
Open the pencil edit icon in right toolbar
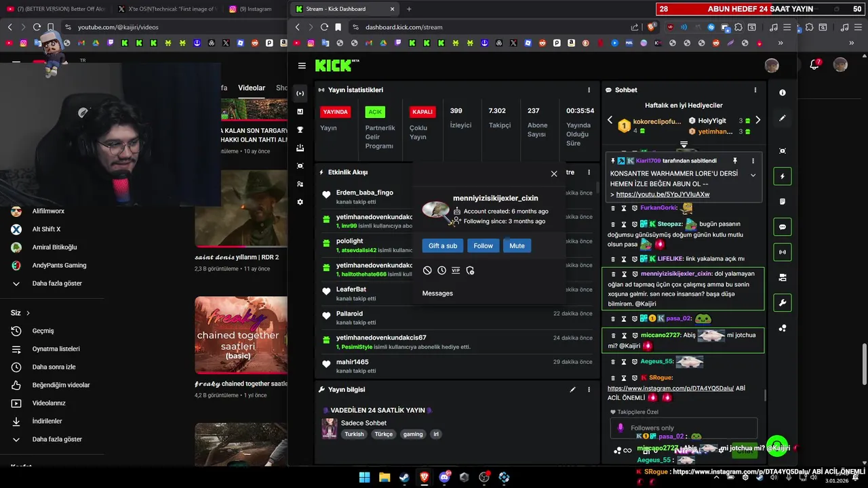[x=783, y=118]
